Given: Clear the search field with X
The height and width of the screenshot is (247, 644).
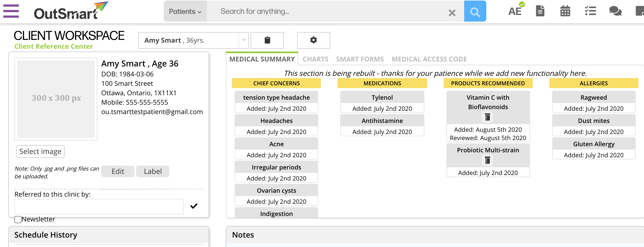Looking at the screenshot, I should (452, 12).
